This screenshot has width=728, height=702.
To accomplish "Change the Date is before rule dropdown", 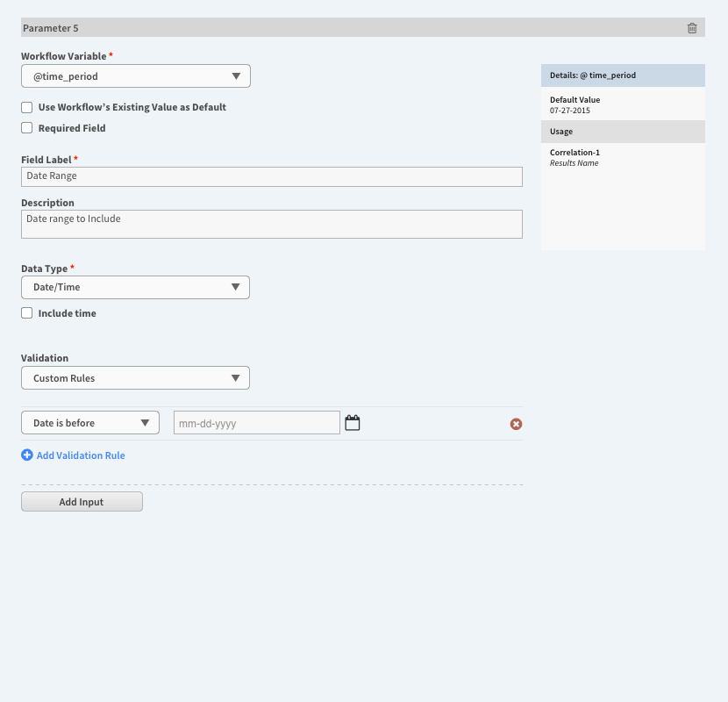I will tap(90, 423).
